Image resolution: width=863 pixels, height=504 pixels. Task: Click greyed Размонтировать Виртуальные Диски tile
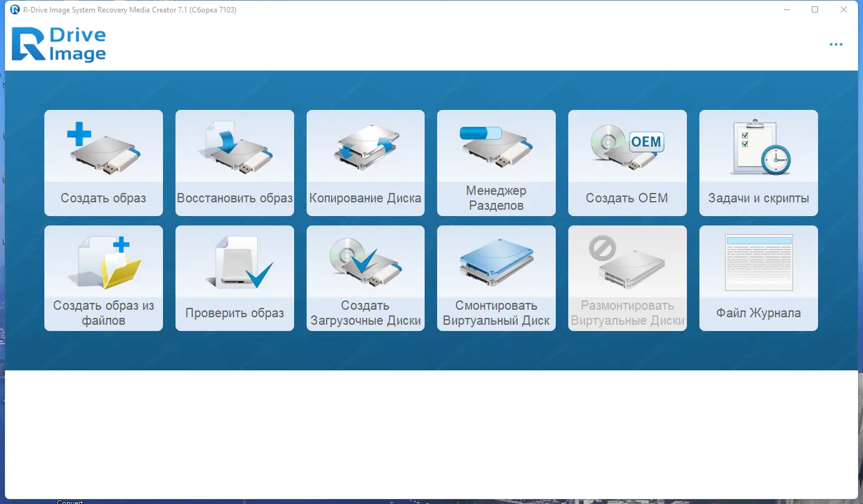(628, 278)
